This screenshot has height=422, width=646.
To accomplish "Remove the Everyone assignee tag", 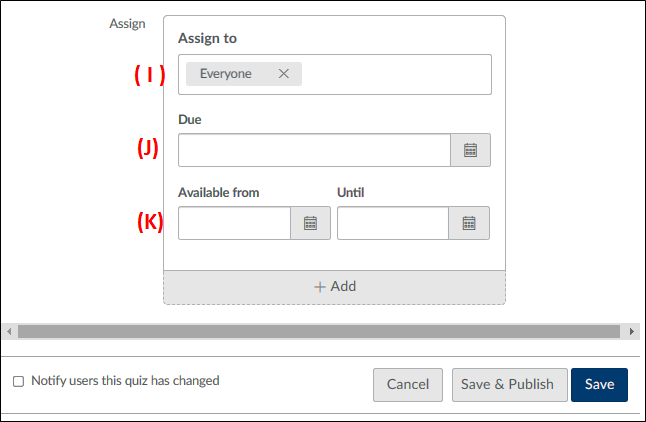I will pos(284,74).
